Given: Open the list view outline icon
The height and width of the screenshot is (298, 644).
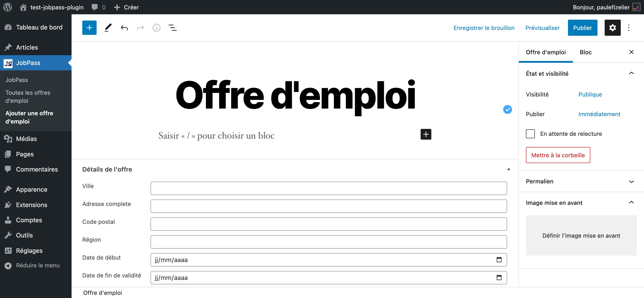Looking at the screenshot, I should coord(172,28).
